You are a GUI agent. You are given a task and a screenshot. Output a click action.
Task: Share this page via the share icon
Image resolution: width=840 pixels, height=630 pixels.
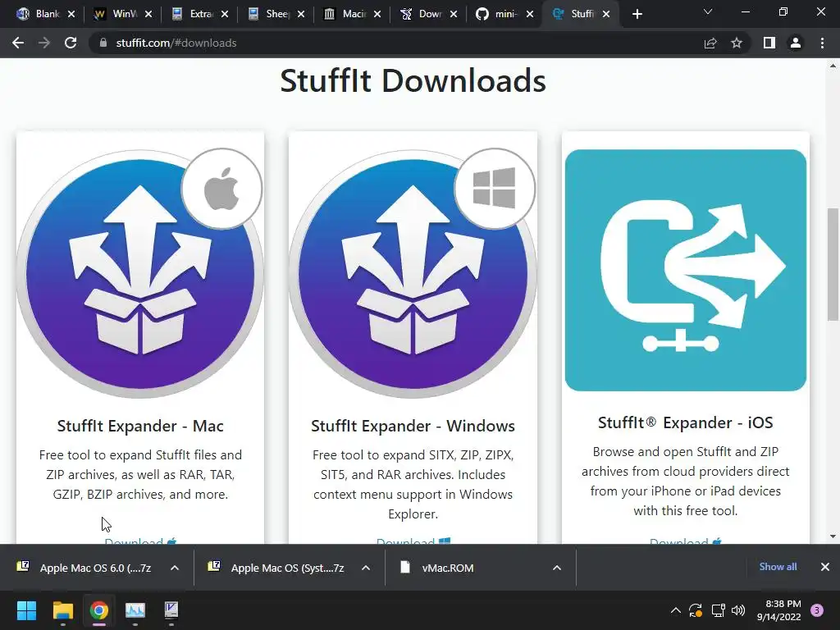(710, 43)
